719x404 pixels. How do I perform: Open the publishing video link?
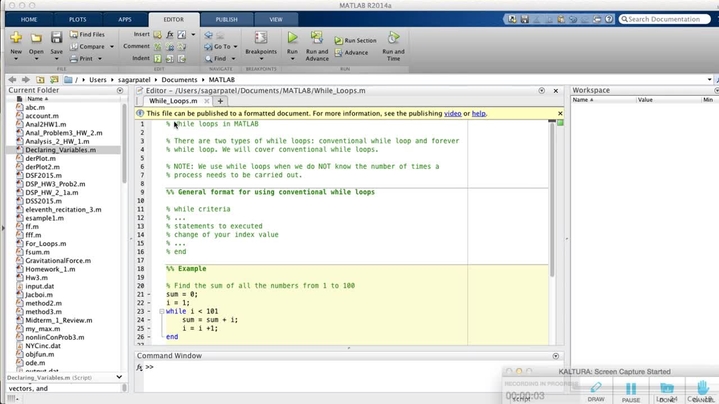(x=453, y=114)
